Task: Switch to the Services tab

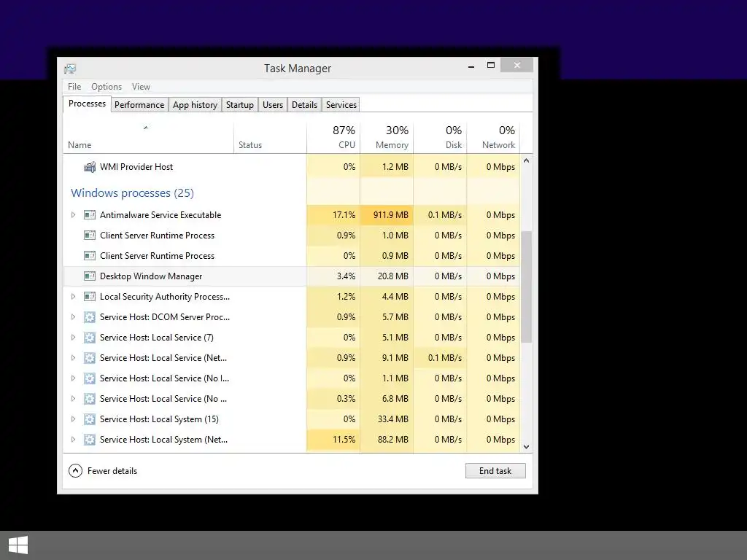Action: (341, 105)
